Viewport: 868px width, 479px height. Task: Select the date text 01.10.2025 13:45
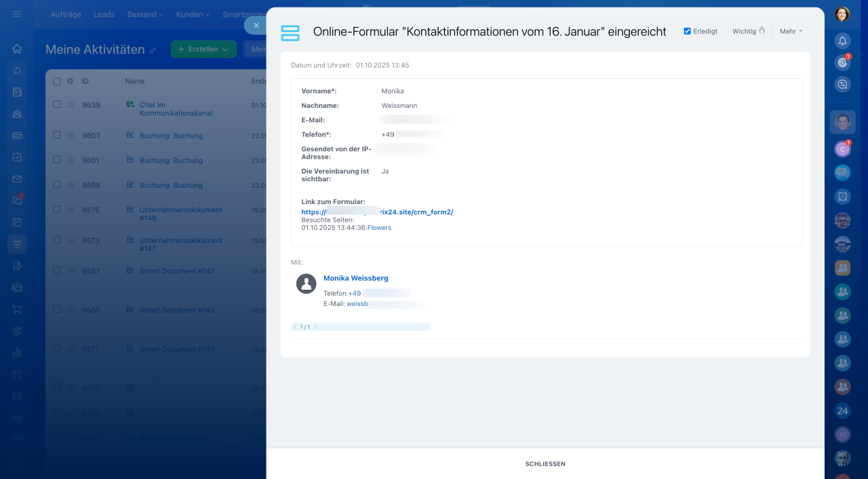click(x=382, y=65)
